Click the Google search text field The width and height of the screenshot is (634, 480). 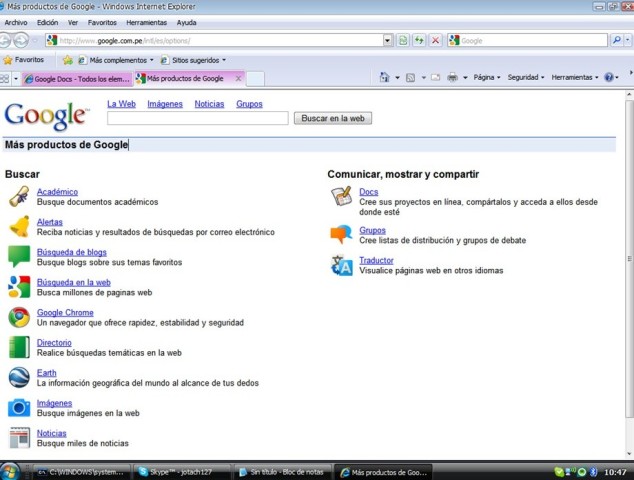198,118
